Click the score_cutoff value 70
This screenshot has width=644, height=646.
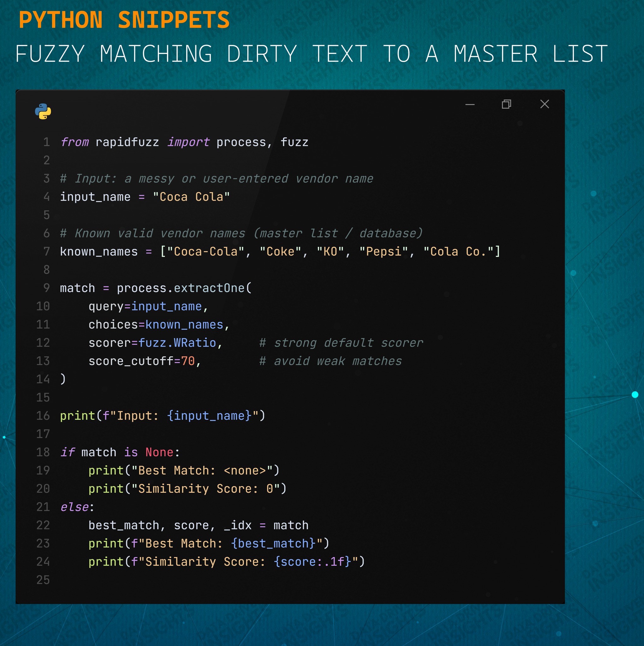[188, 361]
